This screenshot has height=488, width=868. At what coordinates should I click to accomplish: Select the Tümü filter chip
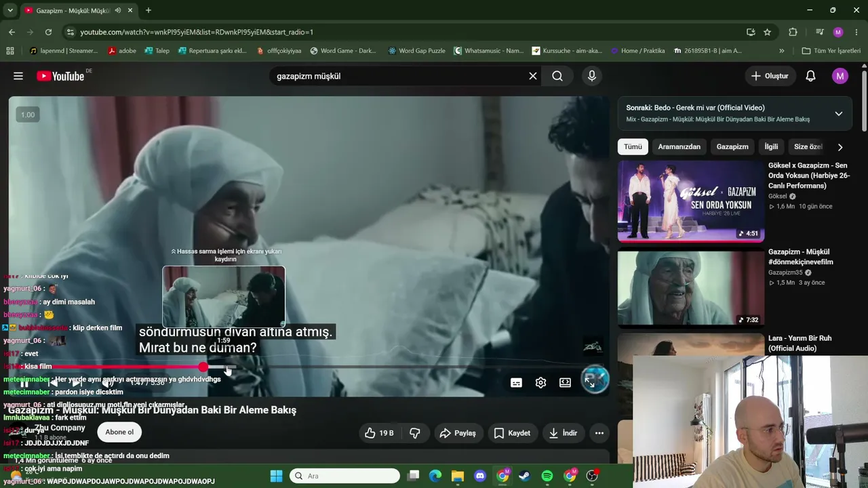pos(633,147)
